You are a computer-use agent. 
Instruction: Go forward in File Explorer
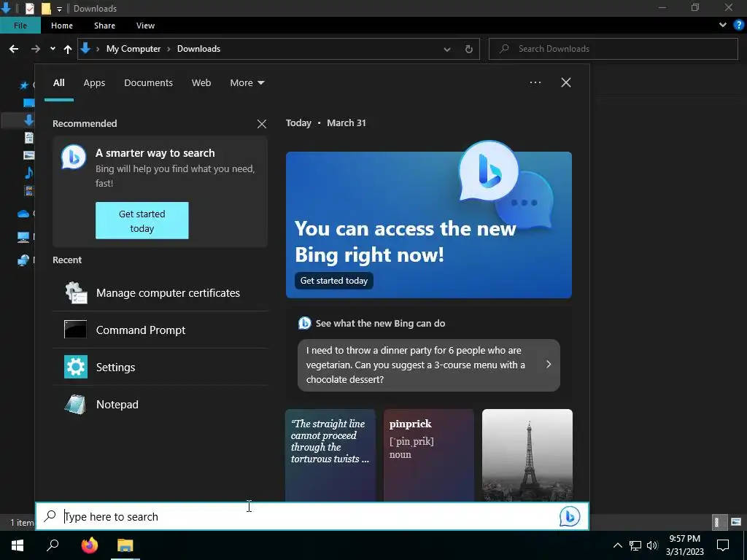pos(35,49)
